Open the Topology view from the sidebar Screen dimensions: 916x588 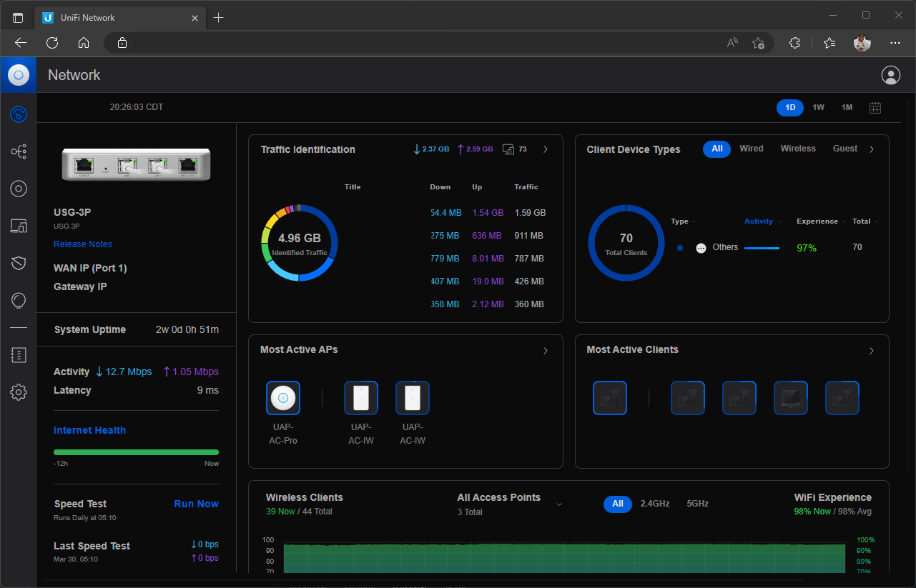pos(19,151)
